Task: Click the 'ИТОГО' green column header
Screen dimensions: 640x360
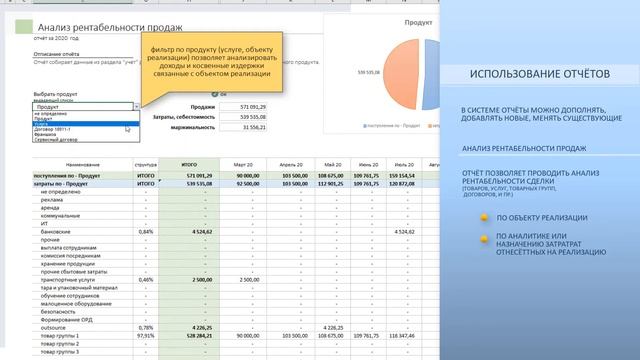Action: [x=189, y=164]
